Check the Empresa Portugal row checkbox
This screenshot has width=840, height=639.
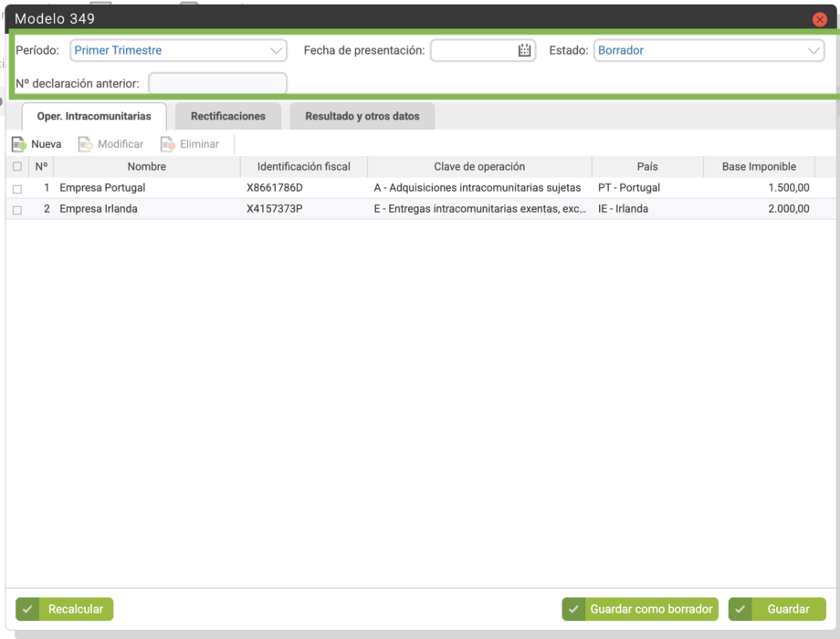point(17,188)
